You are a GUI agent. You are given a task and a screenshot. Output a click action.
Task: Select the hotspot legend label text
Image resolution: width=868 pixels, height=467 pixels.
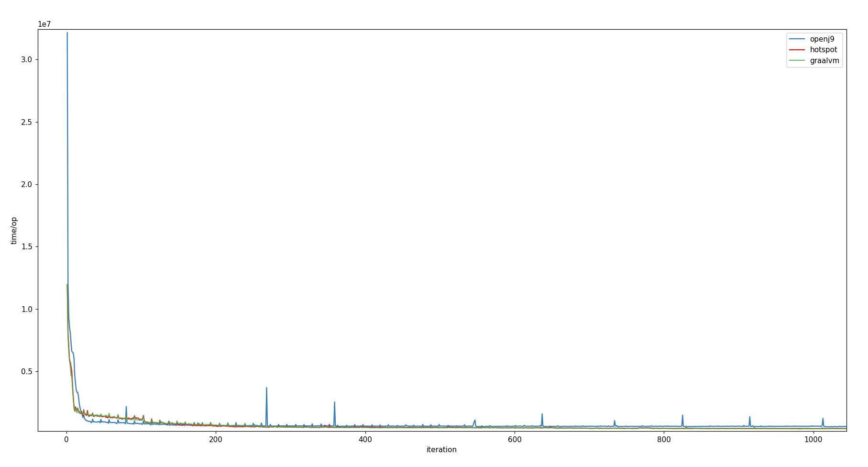[x=823, y=50]
